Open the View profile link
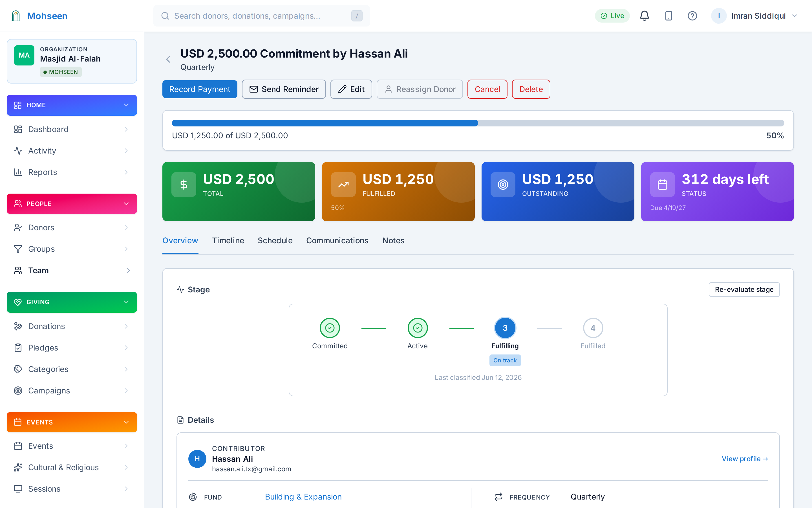Image resolution: width=812 pixels, height=508 pixels. (x=745, y=459)
